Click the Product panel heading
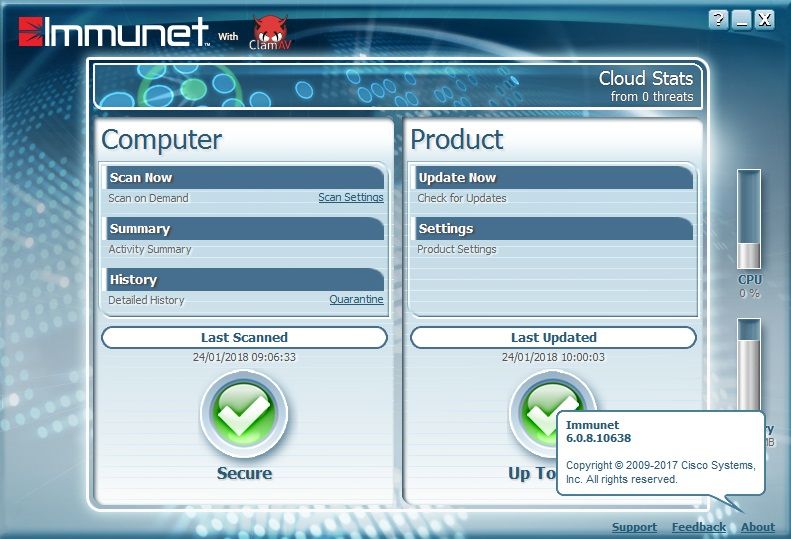The image size is (791, 539). pos(457,139)
